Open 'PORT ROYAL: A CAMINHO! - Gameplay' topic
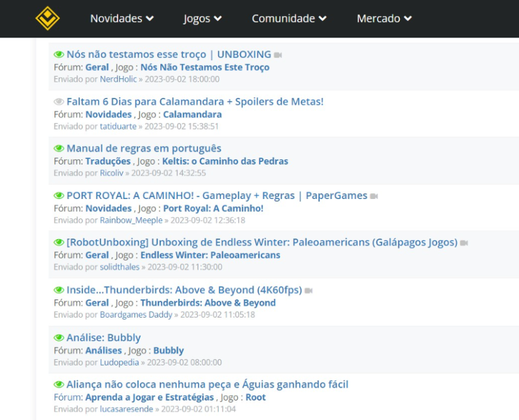The height and width of the screenshot is (420, 519). (x=217, y=196)
